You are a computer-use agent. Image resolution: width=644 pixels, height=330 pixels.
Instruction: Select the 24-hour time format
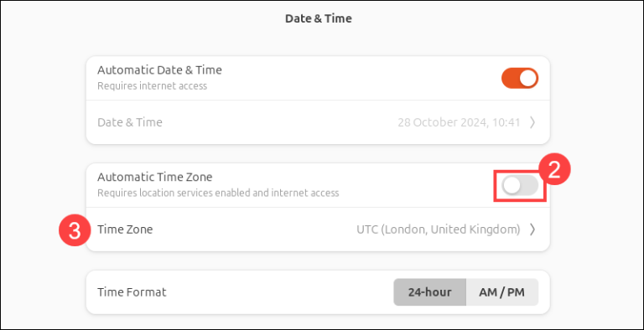[429, 292]
